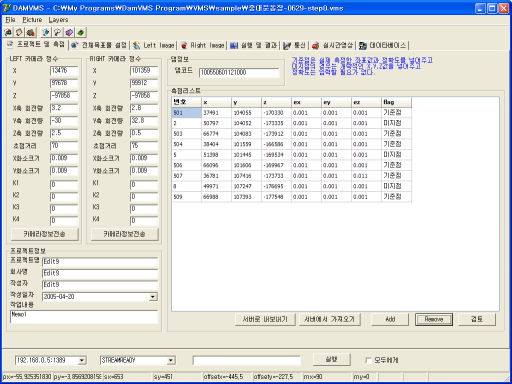Viewport: 512px width, 384px height.
Task: Click the 실행 button
Action: point(331,359)
